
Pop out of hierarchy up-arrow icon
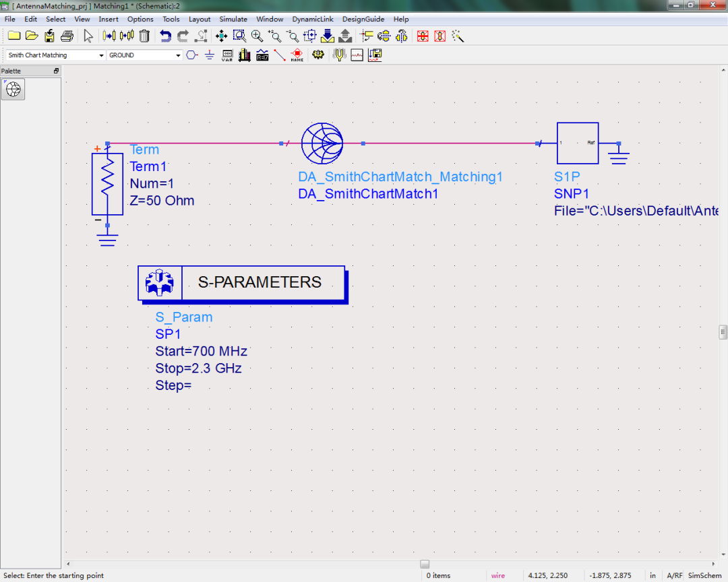coord(345,36)
